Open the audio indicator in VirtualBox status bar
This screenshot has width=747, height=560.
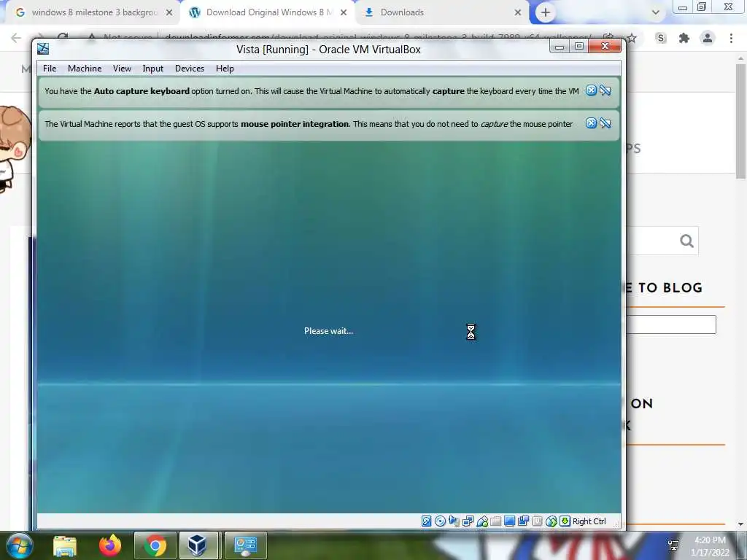pos(454,521)
